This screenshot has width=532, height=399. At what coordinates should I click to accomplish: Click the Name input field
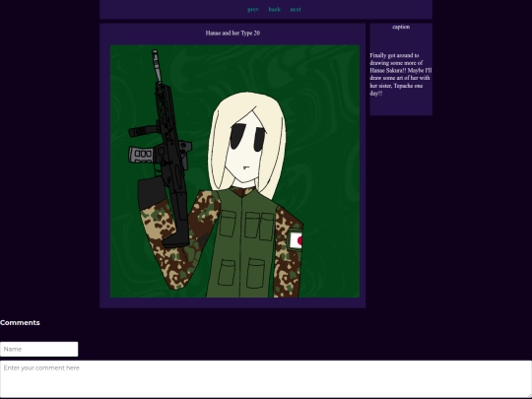[39, 349]
